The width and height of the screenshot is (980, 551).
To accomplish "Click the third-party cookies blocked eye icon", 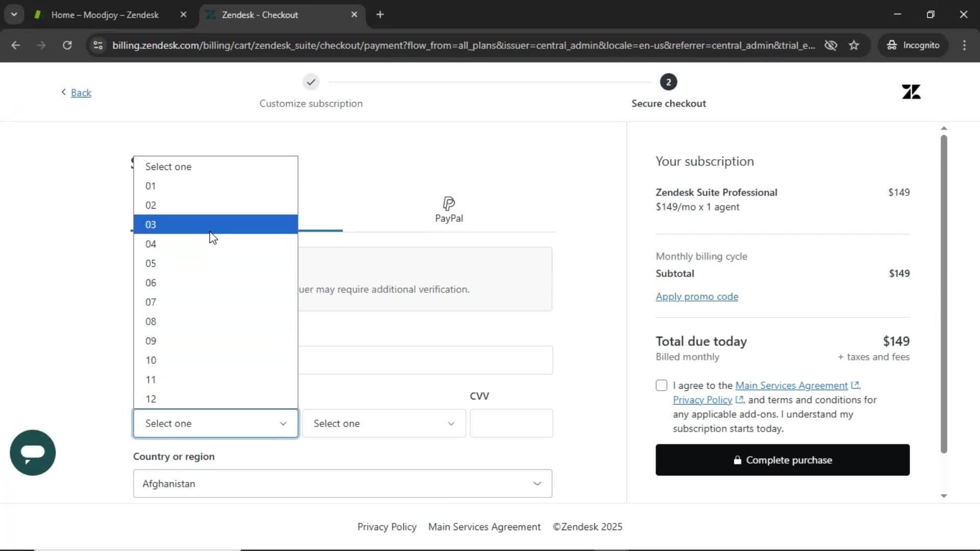I will click(x=831, y=45).
